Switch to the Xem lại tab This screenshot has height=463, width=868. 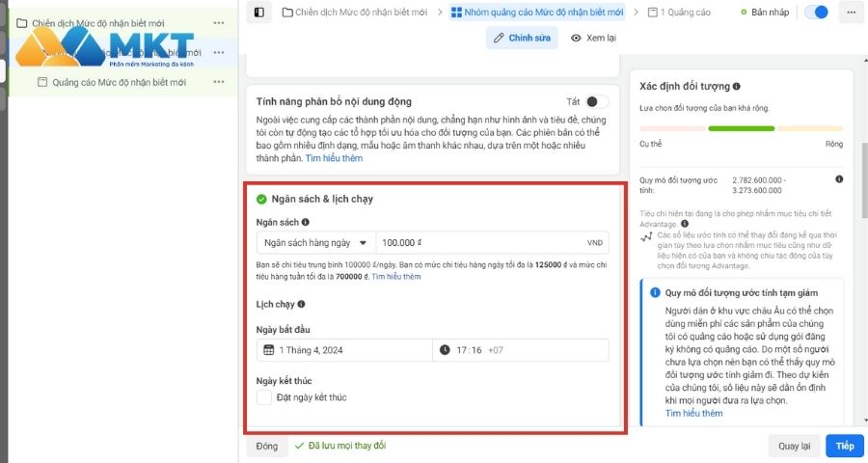click(x=593, y=38)
